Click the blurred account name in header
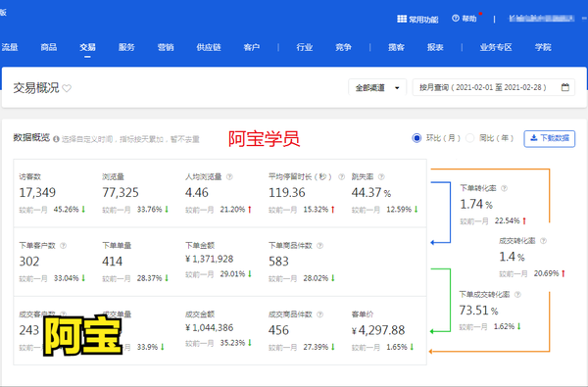The height and width of the screenshot is (387, 588). pos(542,19)
